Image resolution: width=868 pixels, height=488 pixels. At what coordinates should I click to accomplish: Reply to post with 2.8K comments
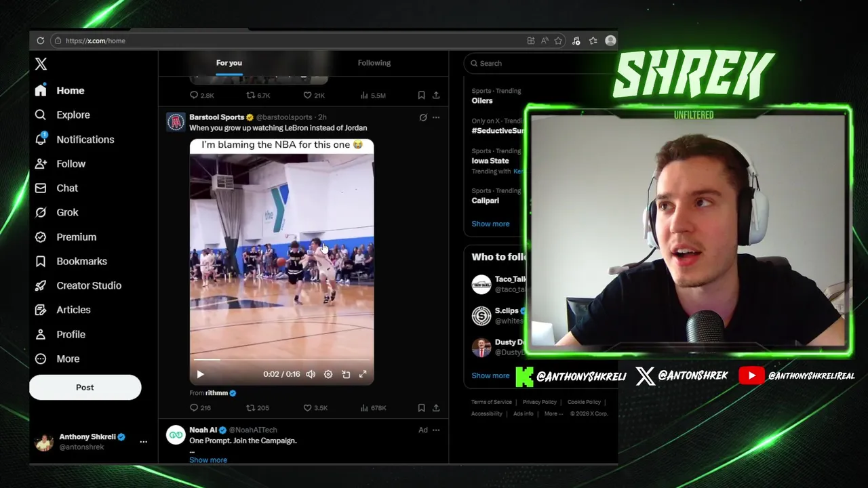(x=201, y=96)
